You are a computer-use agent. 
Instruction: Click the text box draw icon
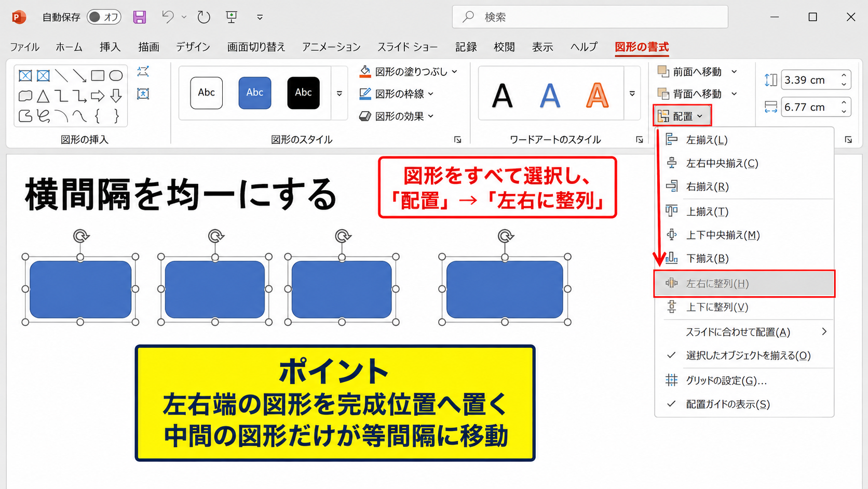click(143, 94)
